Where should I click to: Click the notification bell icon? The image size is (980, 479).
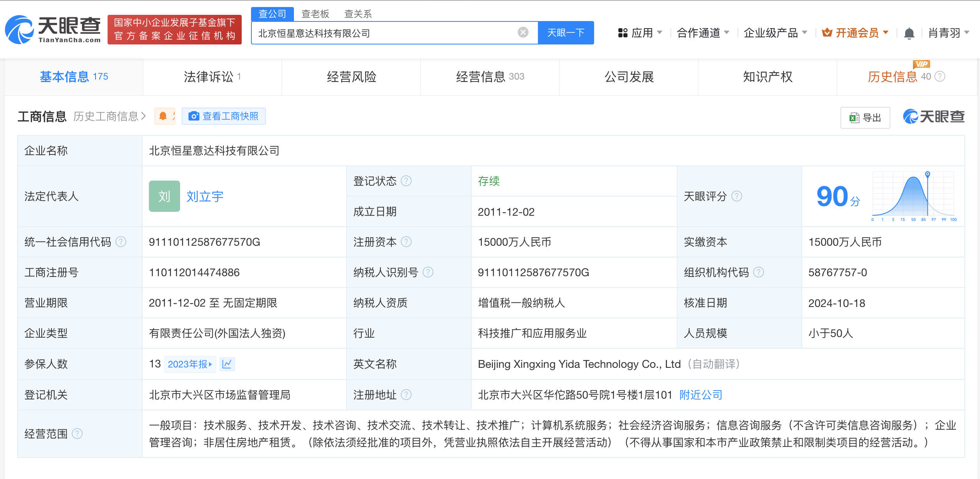(909, 33)
